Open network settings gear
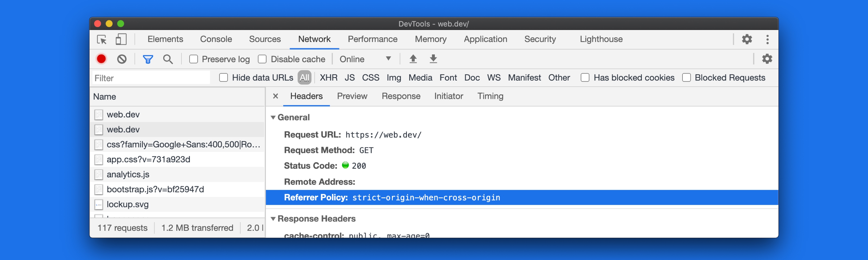The width and height of the screenshot is (868, 260). [767, 59]
